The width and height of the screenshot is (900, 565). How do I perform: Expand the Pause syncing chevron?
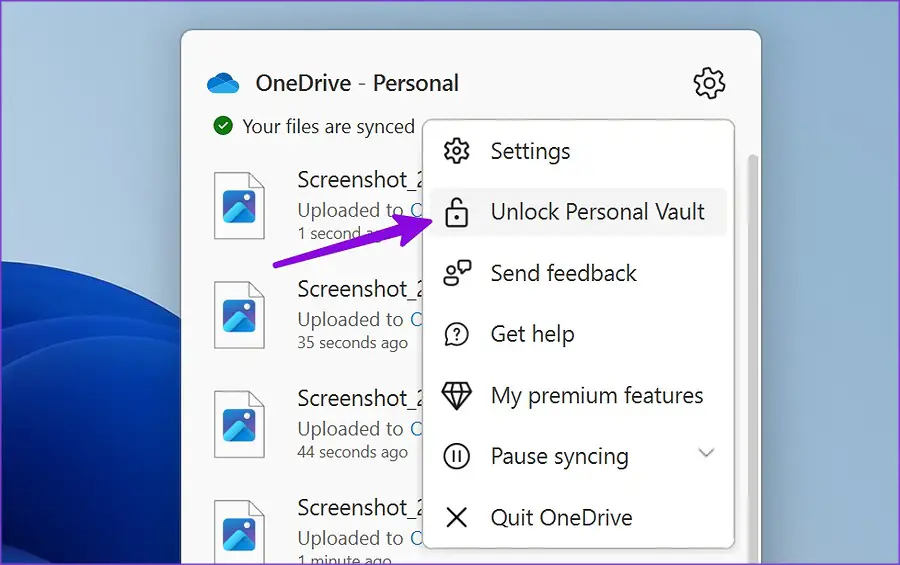pyautogui.click(x=706, y=453)
